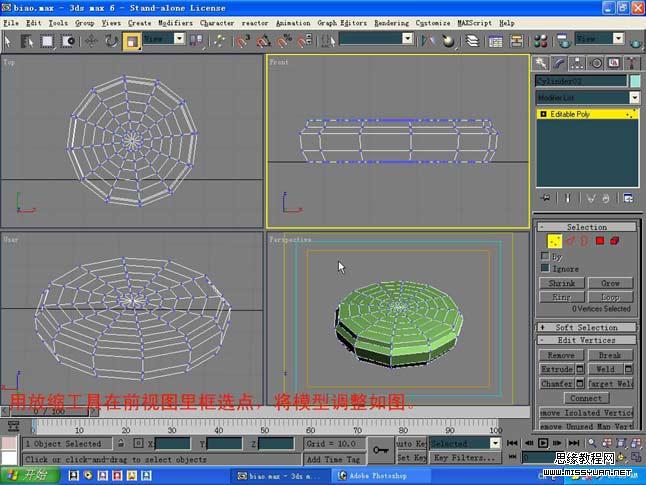This screenshot has height=485, width=646.
Task: Open the Named Selection Sets dropdown
Action: 407,39
